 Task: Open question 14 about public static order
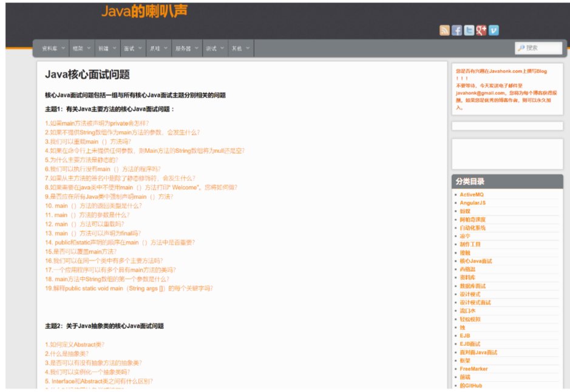pos(120,242)
